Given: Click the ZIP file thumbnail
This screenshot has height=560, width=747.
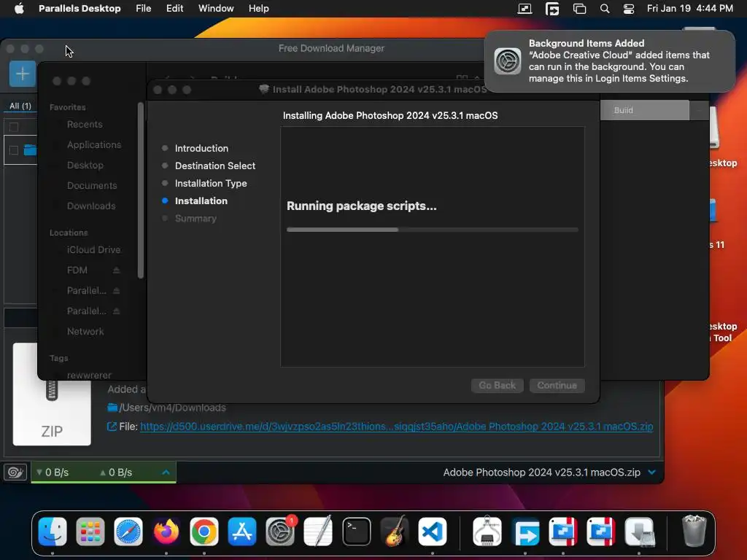Looking at the screenshot, I should point(52,394).
